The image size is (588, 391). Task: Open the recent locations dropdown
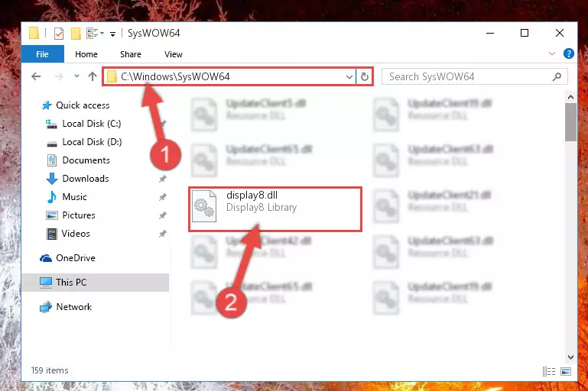pos(76,76)
